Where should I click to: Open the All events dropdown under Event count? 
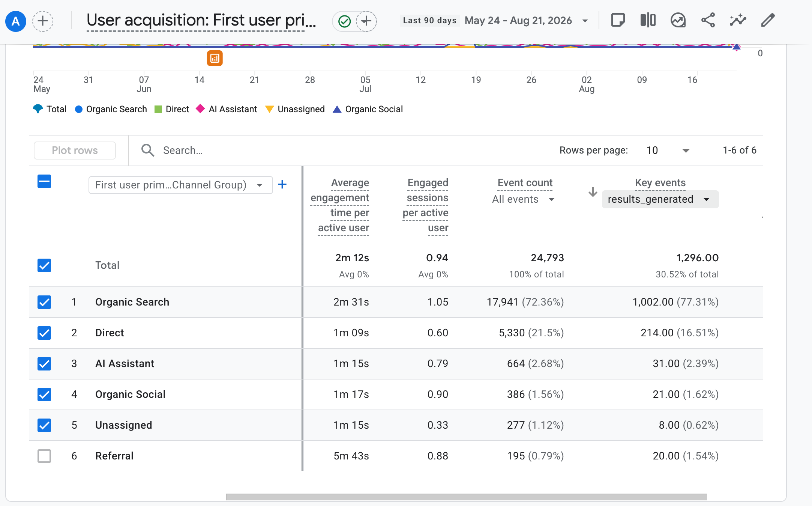click(x=523, y=199)
